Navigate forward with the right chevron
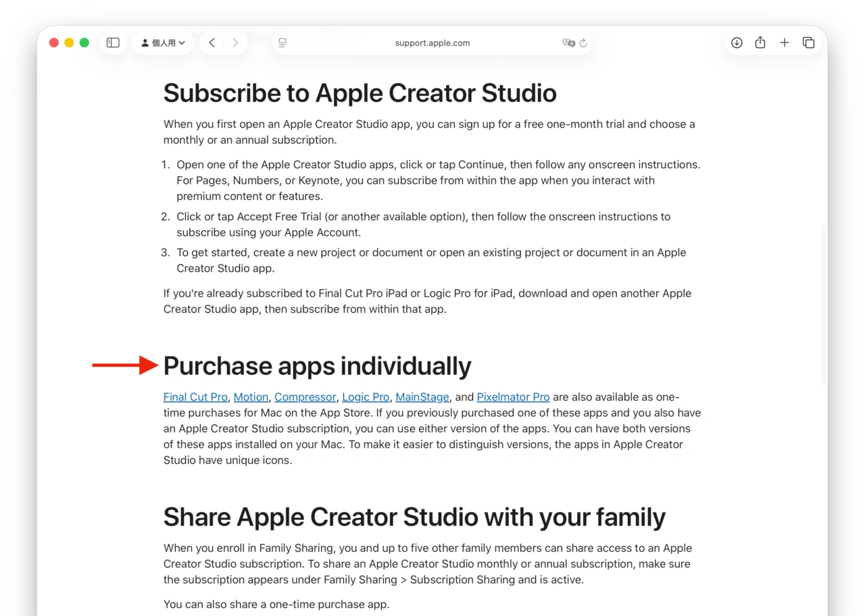This screenshot has height=616, width=865. click(x=234, y=42)
